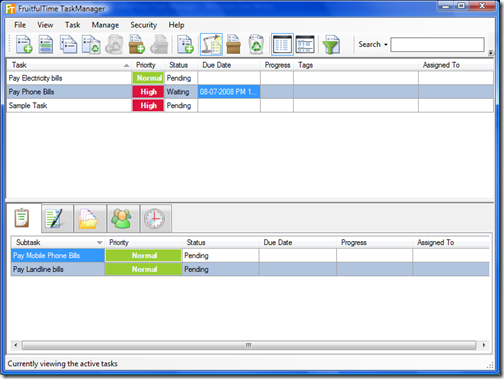Open the toolbar overflow arrow at far right
504x379 pixels.
[491, 52]
